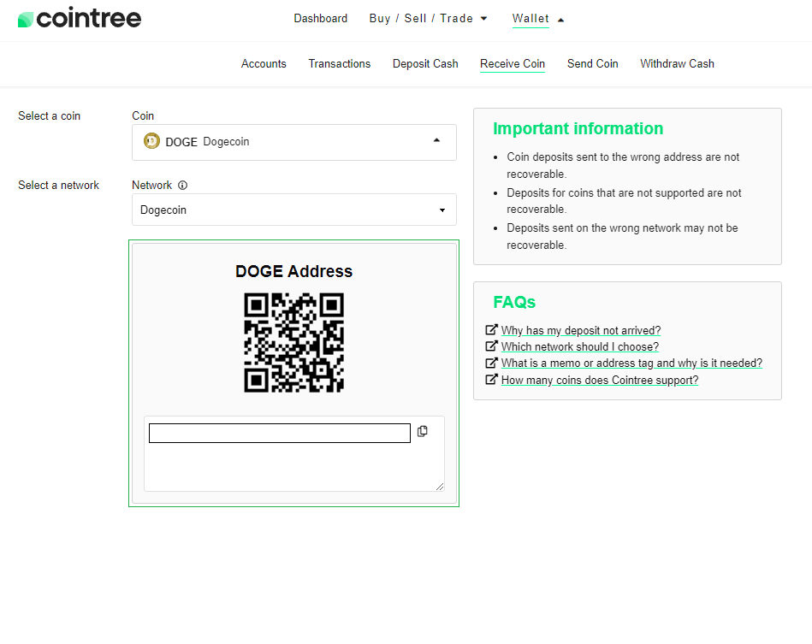This screenshot has height=644, width=812.
Task: Open the Send Coin tab
Action: click(x=592, y=63)
